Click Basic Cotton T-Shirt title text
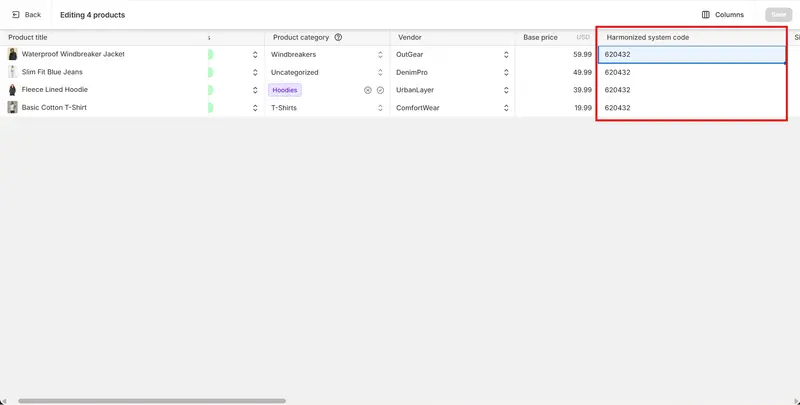 [x=54, y=108]
